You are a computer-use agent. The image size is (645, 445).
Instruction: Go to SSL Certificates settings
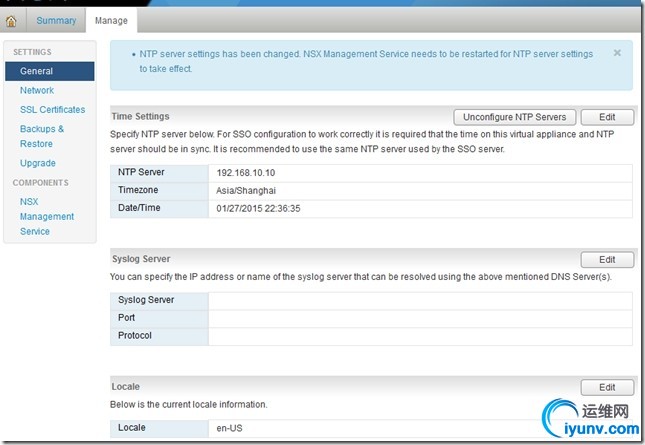52,110
